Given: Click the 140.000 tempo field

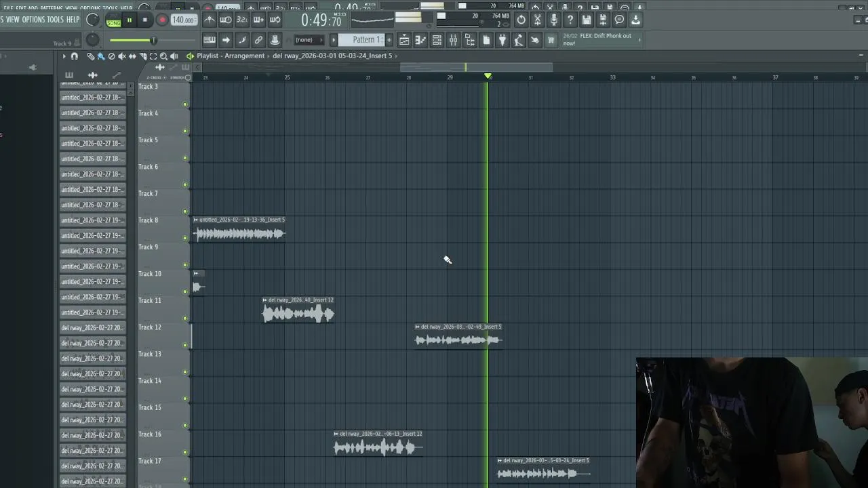Looking at the screenshot, I should coord(183,20).
